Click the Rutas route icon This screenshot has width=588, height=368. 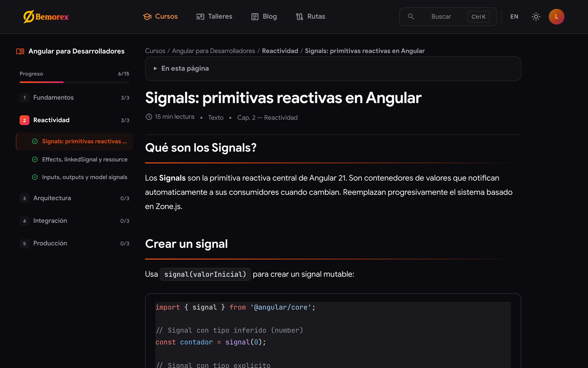click(x=299, y=17)
